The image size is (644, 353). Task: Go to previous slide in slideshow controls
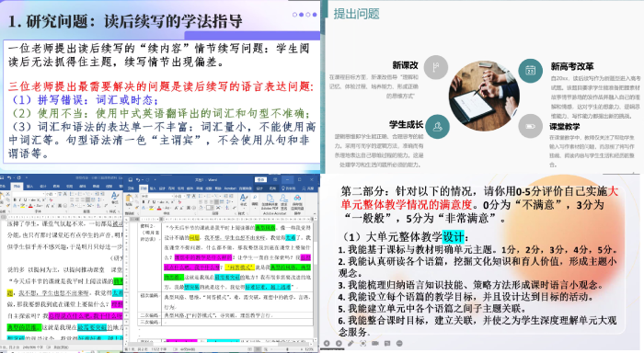point(327,343)
